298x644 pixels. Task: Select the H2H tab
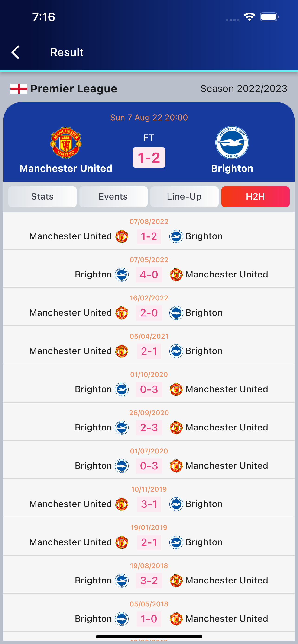coord(255,197)
